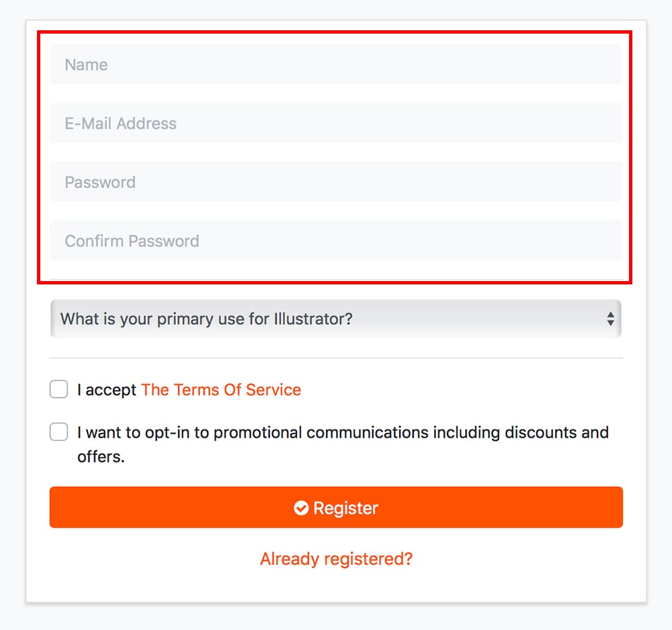Viewport: 672px width, 630px height.
Task: Click the Name input field
Action: pyautogui.click(x=336, y=65)
